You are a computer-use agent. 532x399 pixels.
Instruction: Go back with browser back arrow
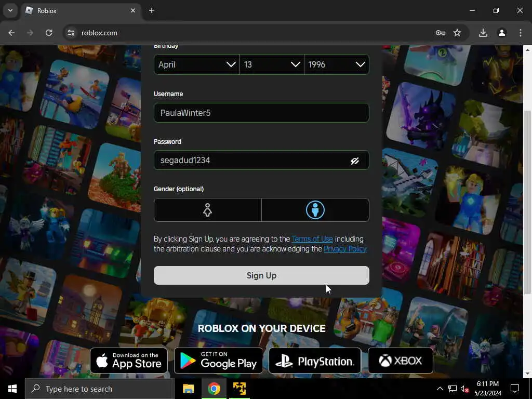11,33
